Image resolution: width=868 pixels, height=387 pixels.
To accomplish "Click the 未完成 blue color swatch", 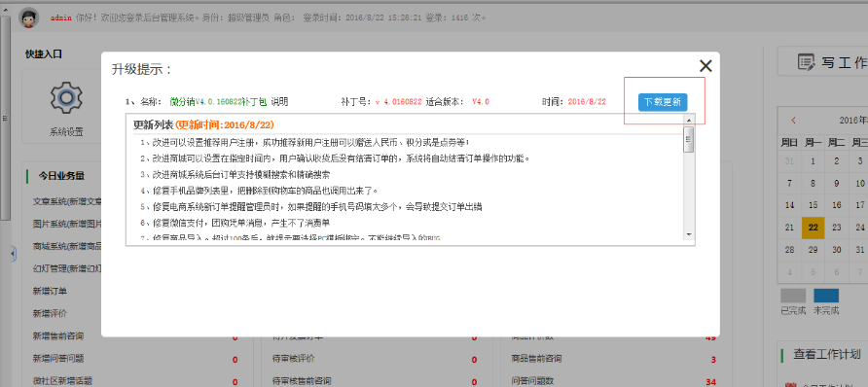I will (826, 296).
